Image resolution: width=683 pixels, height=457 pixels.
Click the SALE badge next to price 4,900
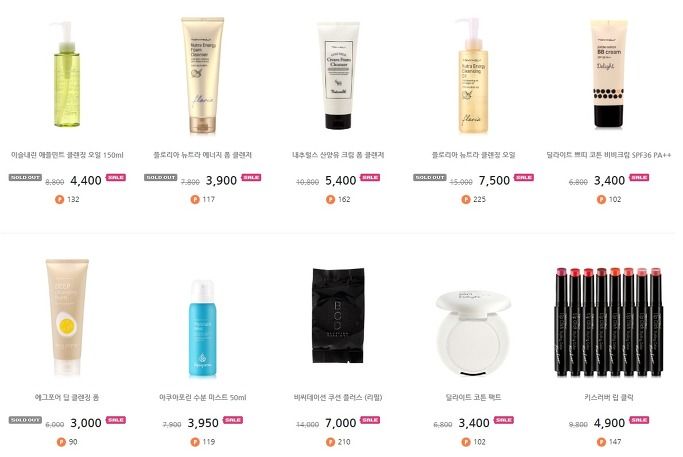click(x=639, y=420)
